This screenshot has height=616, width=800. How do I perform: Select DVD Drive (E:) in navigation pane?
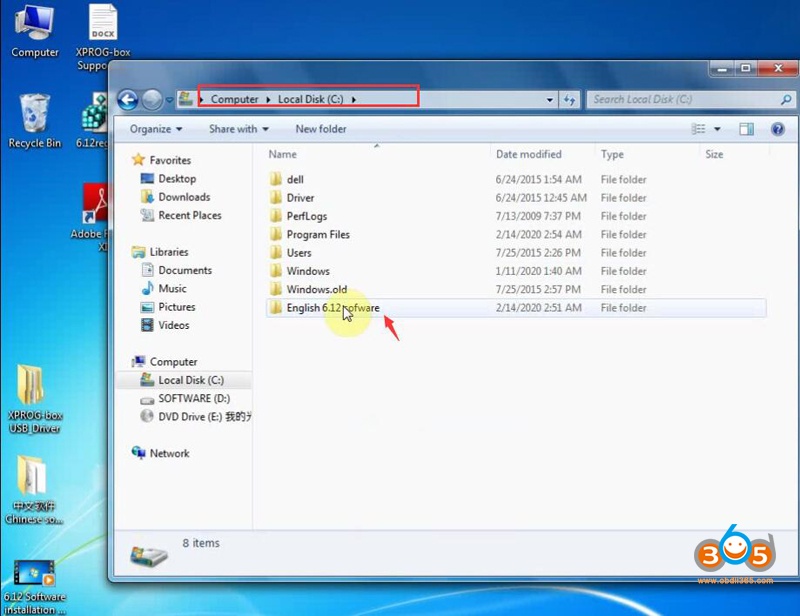click(x=204, y=417)
